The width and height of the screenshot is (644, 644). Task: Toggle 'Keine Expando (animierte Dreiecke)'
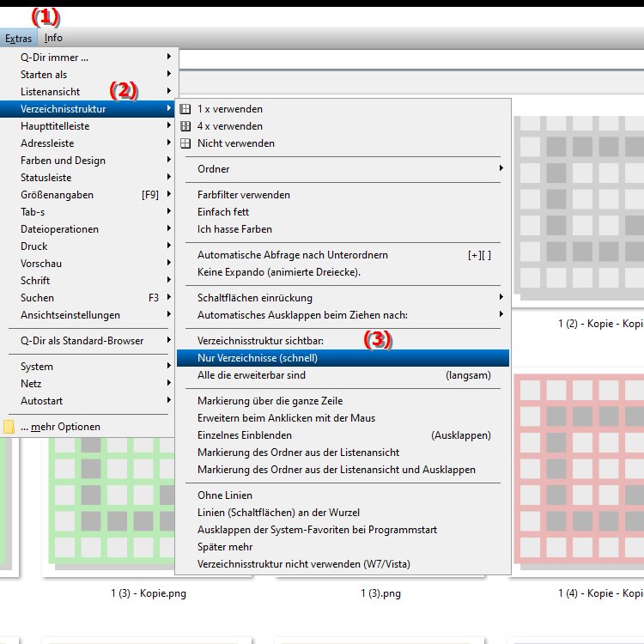click(x=343, y=272)
